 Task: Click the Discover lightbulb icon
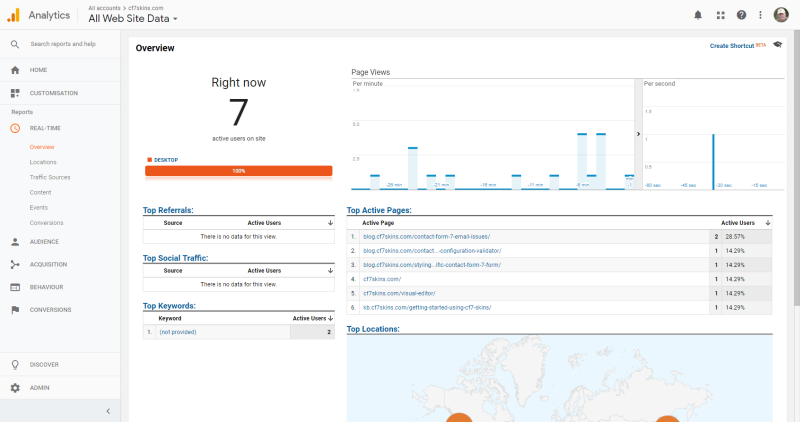tap(15, 365)
